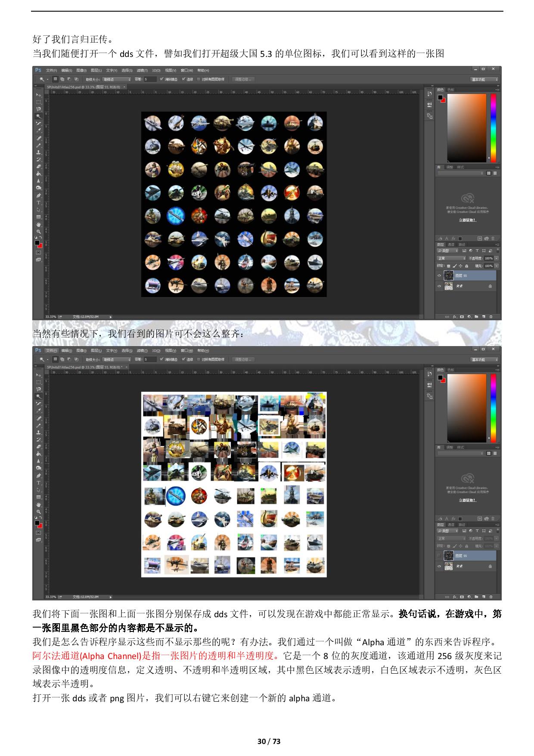Screen dimensions: 534x756
Task: Open 取样大小 dropdown in black-canvas Photoshop window
Action: point(116,79)
